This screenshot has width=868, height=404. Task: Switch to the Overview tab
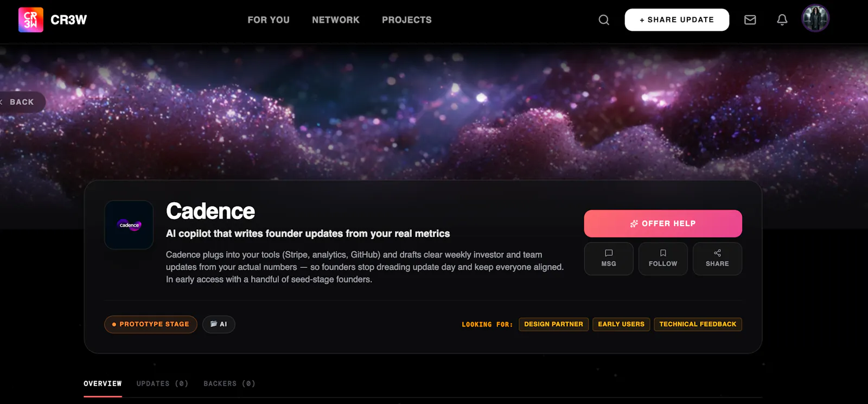[x=103, y=384]
